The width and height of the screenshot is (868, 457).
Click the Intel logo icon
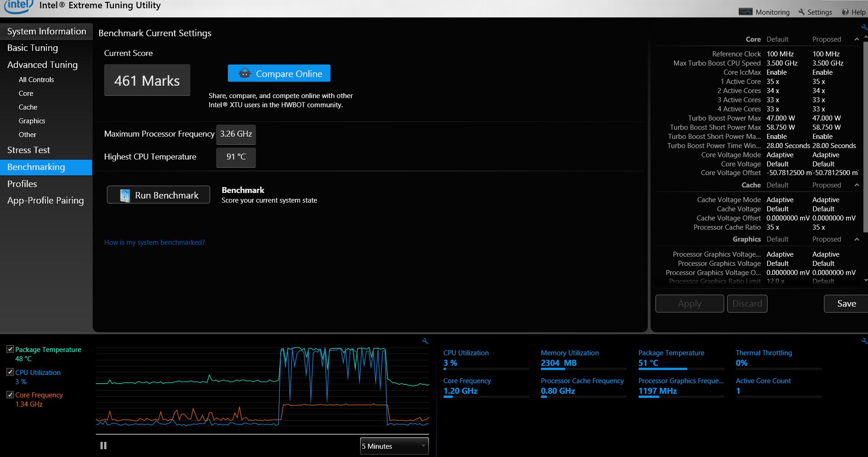pyautogui.click(x=19, y=6)
